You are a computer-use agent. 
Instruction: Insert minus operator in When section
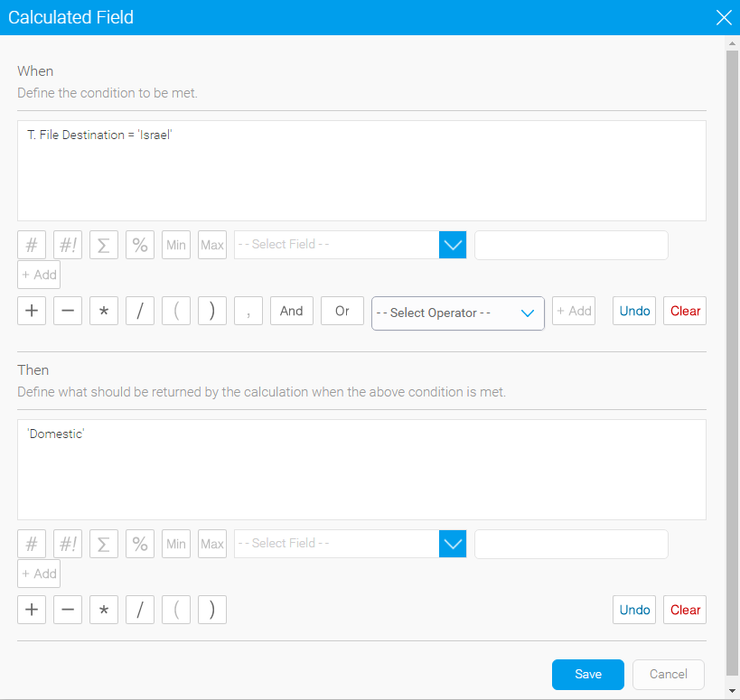(x=68, y=311)
